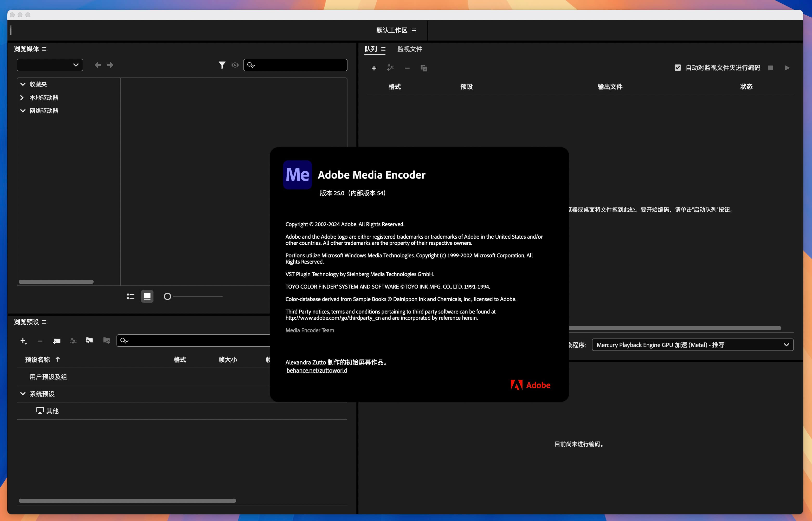This screenshot has width=812, height=521.
Task: Click the Delete Preset minus icon
Action: tap(40, 341)
